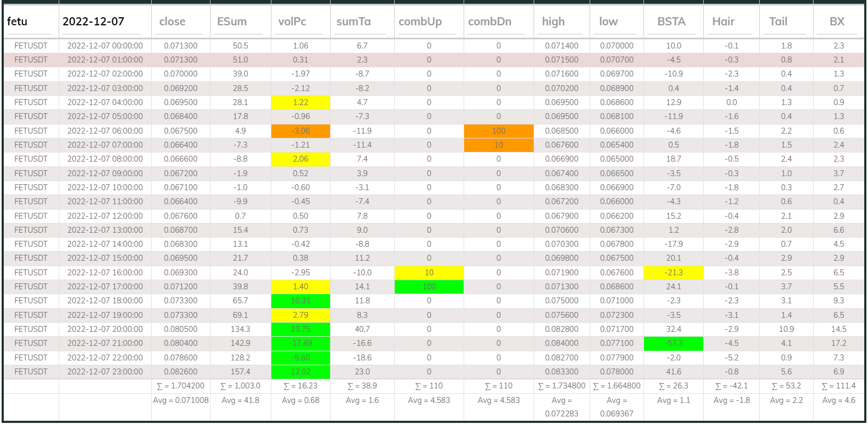
Task: Click the BX column header
Action: pos(837,22)
